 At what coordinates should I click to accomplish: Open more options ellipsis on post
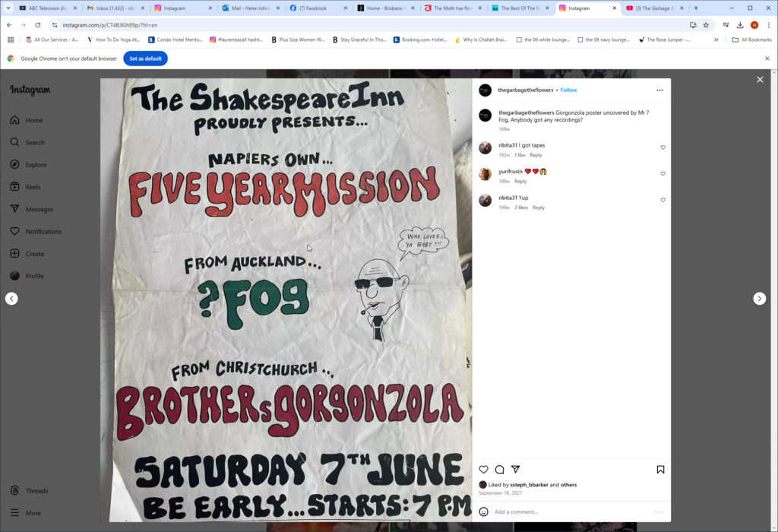pos(659,90)
